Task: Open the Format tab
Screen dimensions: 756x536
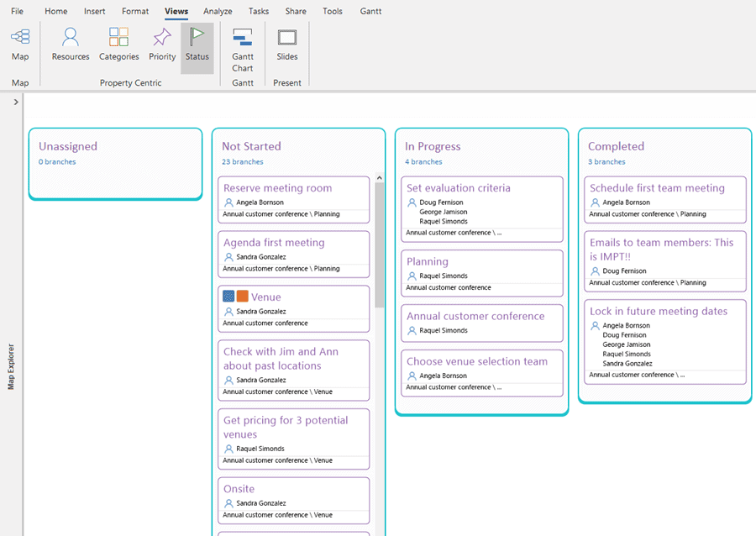Action: (x=135, y=11)
